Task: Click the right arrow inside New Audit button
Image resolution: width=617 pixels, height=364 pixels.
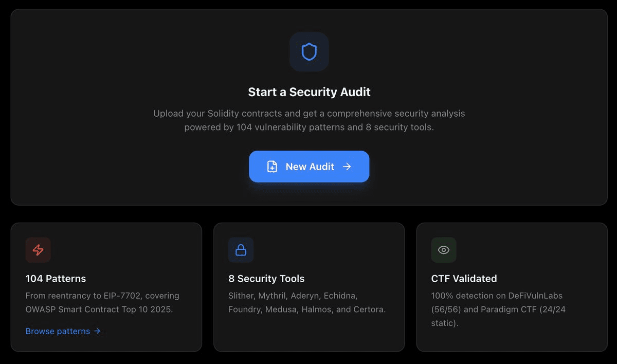Action: [x=347, y=167]
